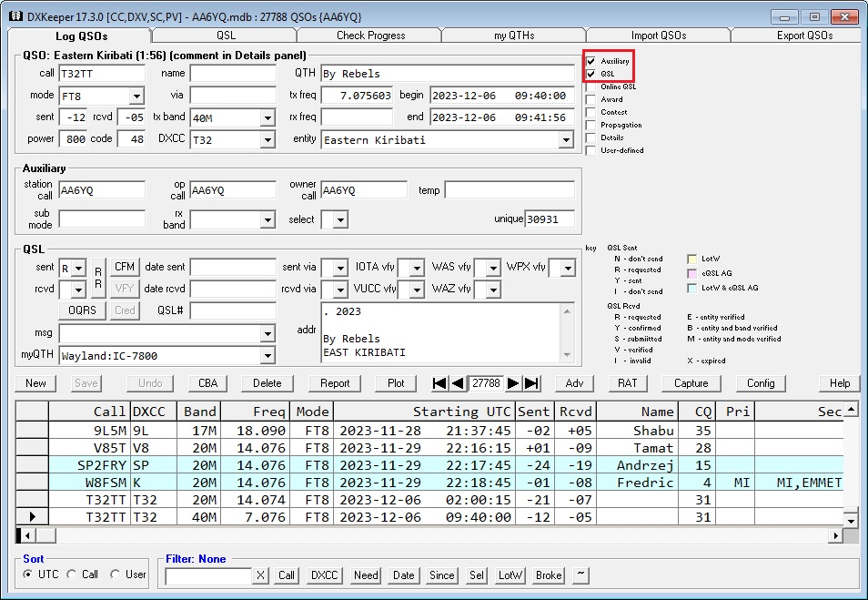Jump to the first QSO record

pos(439,383)
